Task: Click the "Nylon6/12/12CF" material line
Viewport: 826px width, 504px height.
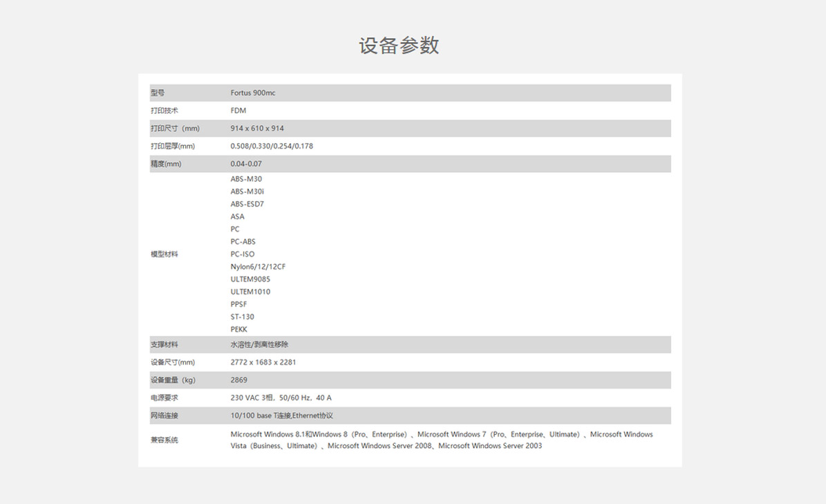Action: pos(258,267)
